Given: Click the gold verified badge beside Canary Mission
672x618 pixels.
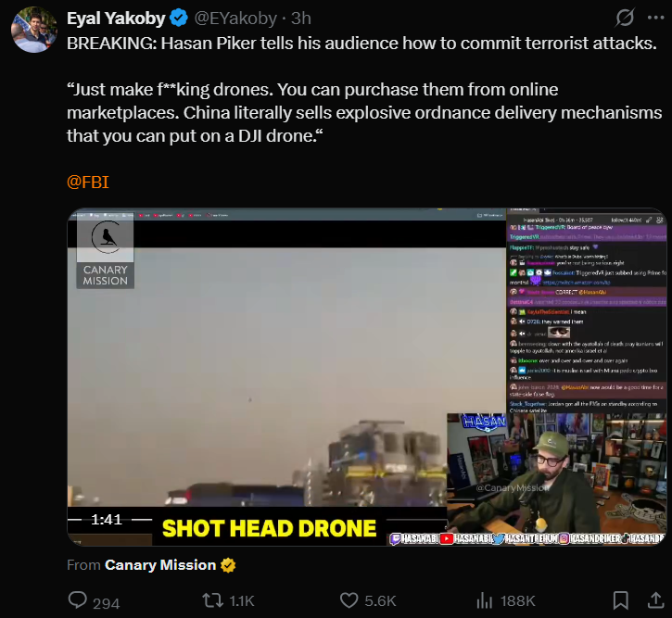Looking at the screenshot, I should [228, 565].
